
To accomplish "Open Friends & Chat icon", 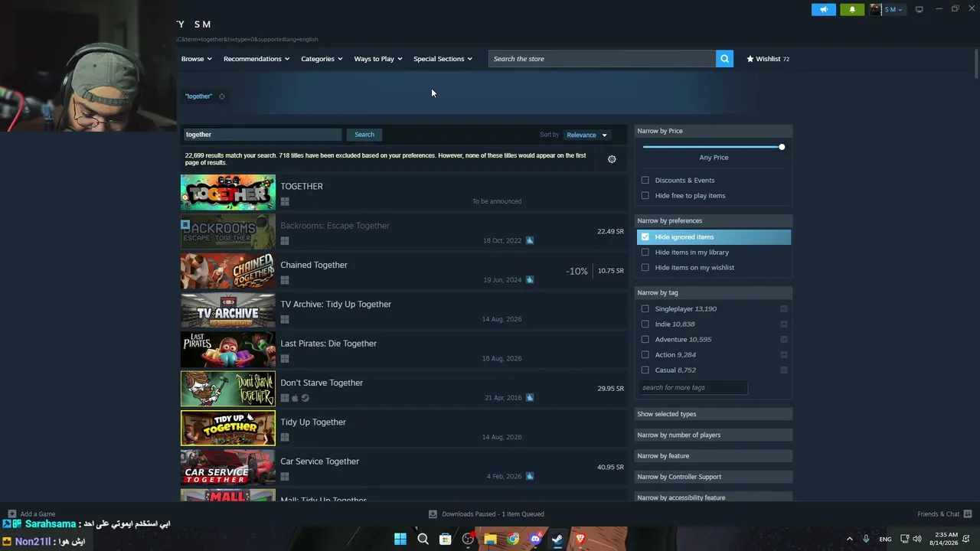I will point(967,514).
